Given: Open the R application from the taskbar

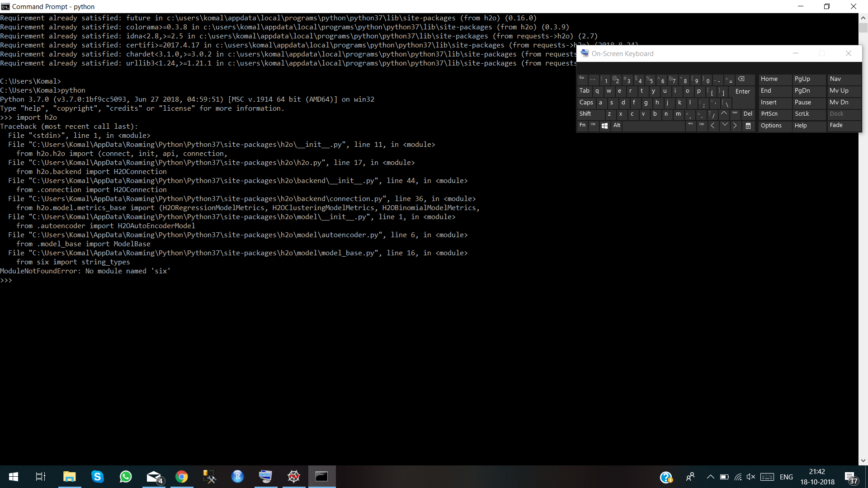Looking at the screenshot, I should tap(237, 477).
